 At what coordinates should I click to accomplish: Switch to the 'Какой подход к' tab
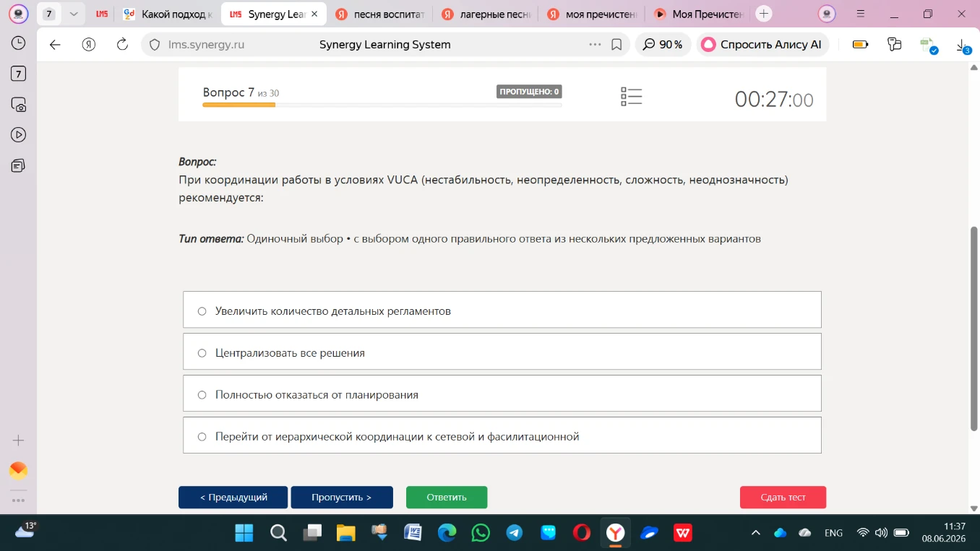point(168,14)
